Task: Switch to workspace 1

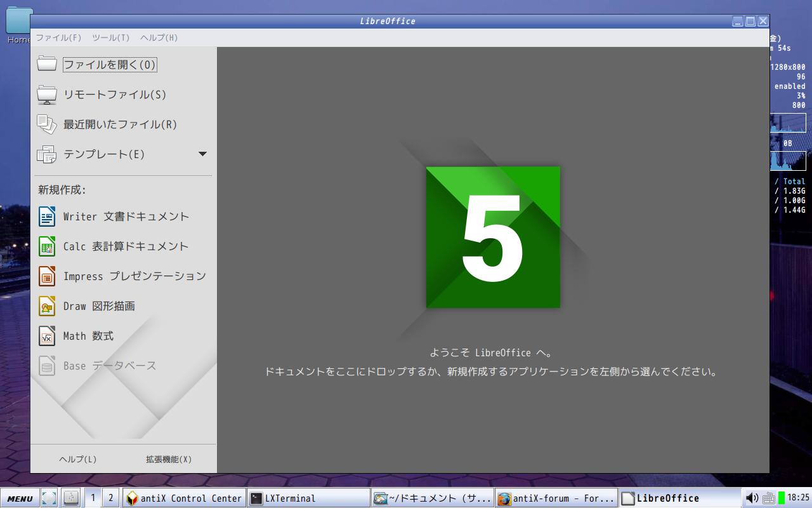Action: pos(93,498)
